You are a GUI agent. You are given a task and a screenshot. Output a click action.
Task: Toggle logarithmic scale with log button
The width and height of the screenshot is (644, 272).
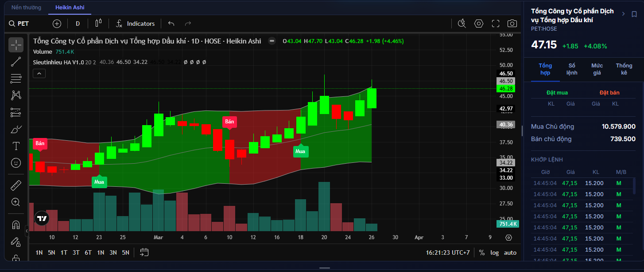(494, 252)
